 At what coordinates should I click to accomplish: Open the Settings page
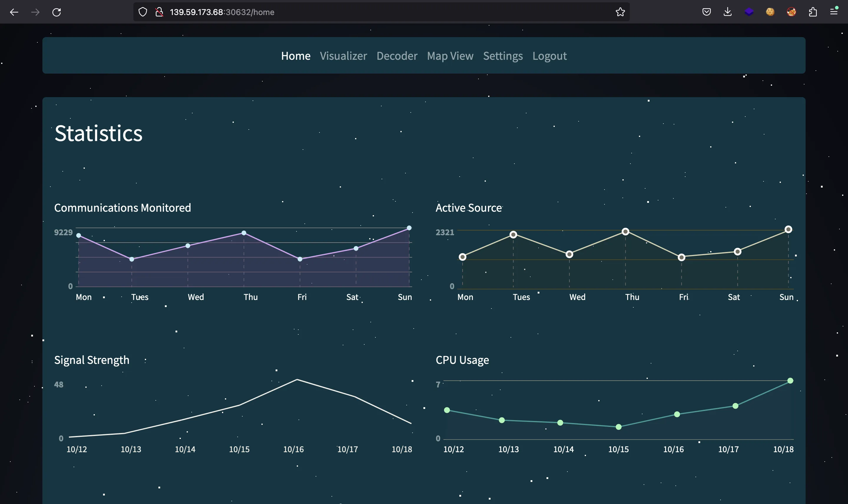click(x=503, y=56)
